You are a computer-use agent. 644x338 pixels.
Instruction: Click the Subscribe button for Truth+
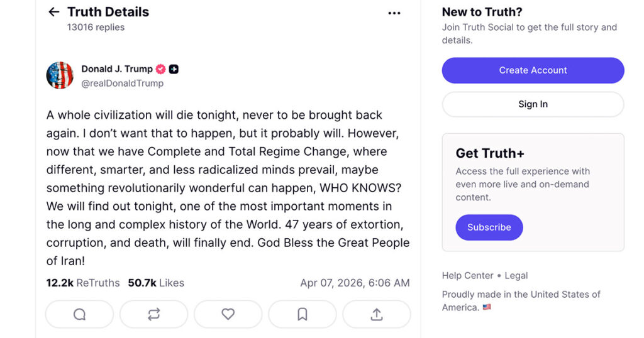489,227
